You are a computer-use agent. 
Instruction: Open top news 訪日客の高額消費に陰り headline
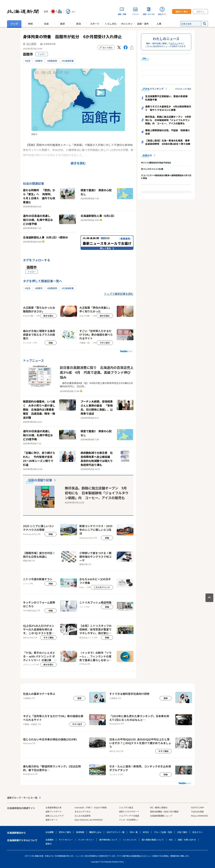[x=97, y=372]
